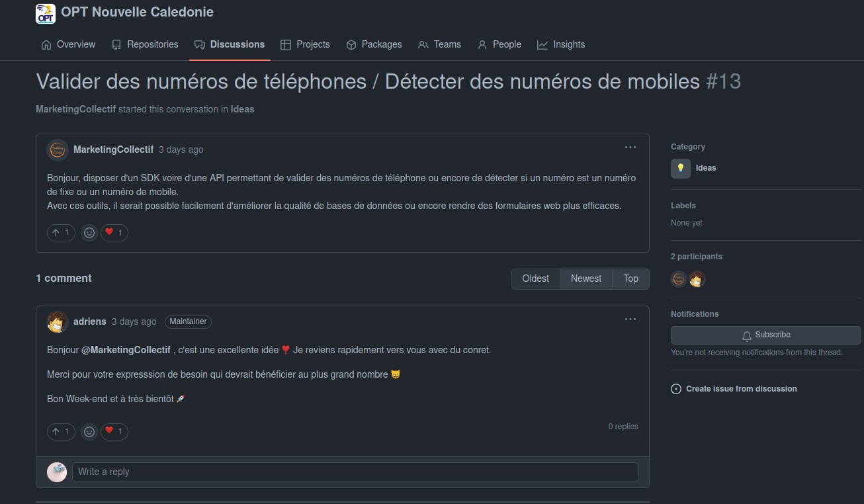Click the OPT Nouvelle Caledonie organization logo
This screenshot has width=864, height=504.
click(x=46, y=13)
